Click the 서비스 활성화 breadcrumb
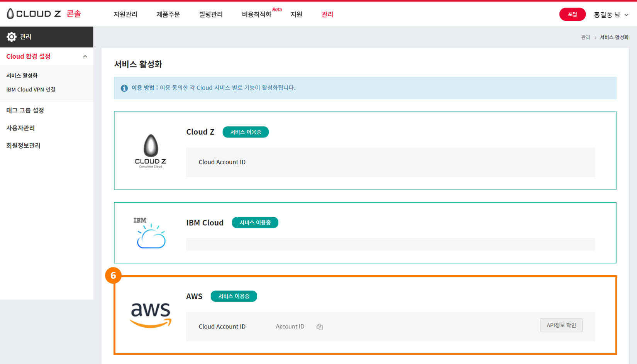637x364 pixels. (x=614, y=37)
